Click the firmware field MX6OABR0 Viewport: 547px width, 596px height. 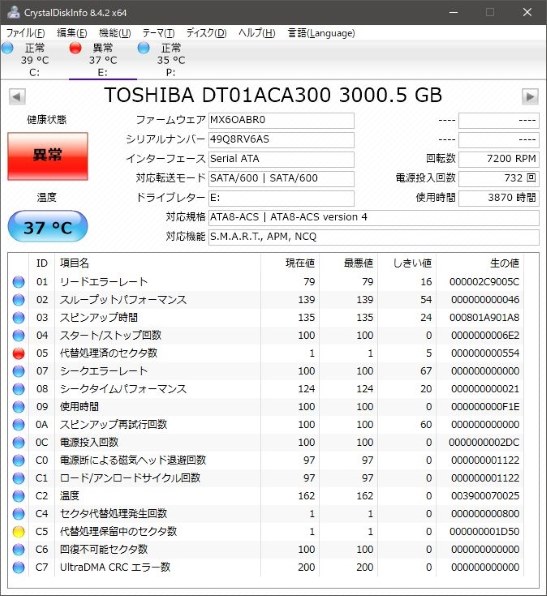(x=281, y=120)
